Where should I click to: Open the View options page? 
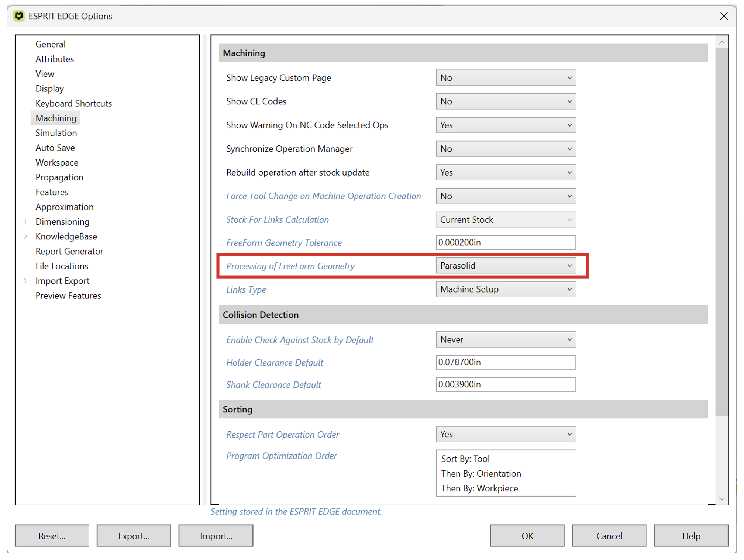(45, 74)
